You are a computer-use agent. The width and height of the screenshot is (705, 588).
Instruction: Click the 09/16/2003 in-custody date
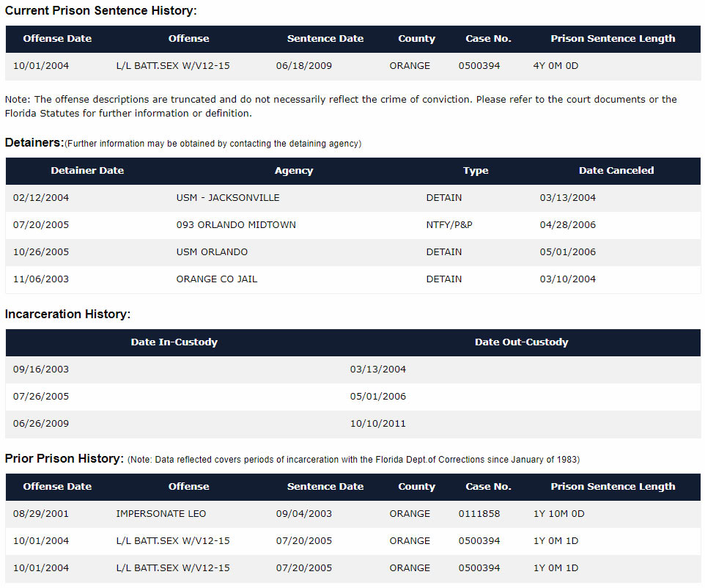click(x=41, y=370)
